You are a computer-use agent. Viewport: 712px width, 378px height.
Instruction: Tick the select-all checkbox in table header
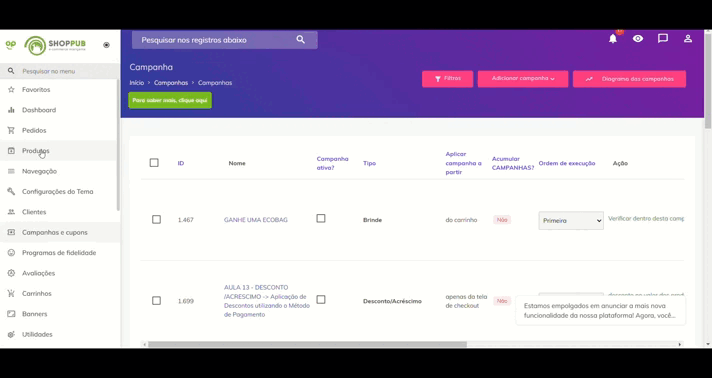coord(154,163)
